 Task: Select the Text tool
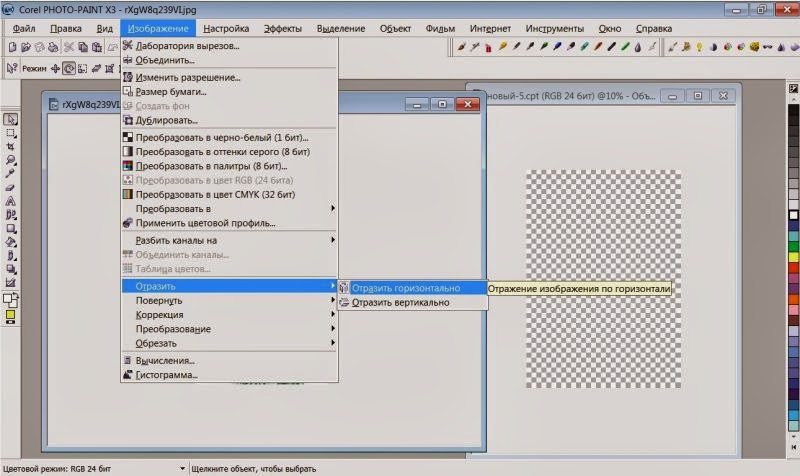coord(11,201)
